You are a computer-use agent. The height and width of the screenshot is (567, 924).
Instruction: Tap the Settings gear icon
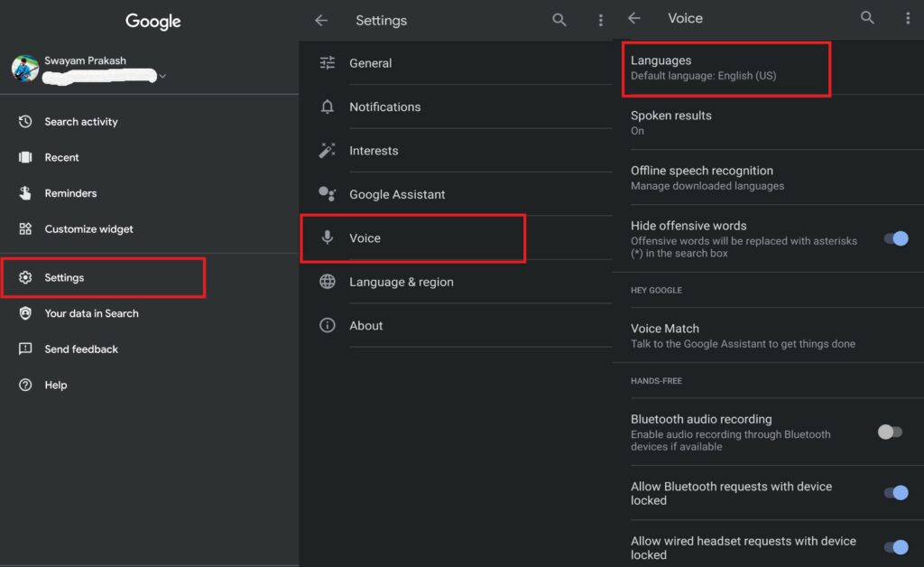24,277
